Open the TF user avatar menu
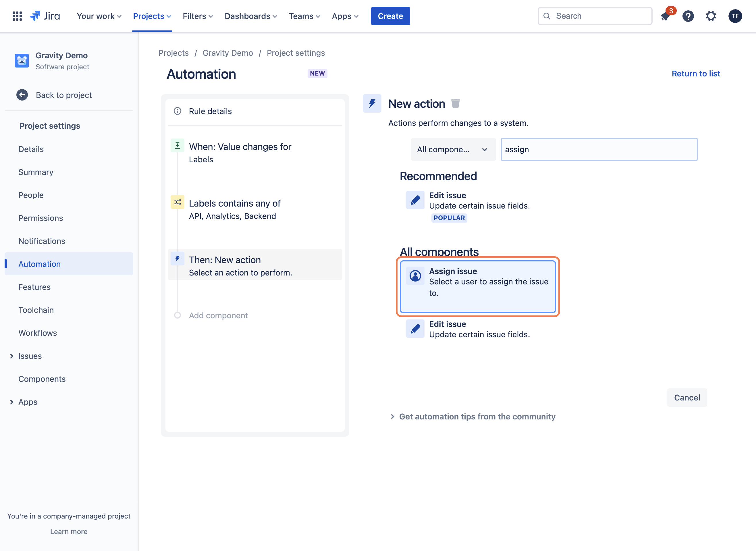 [735, 16]
